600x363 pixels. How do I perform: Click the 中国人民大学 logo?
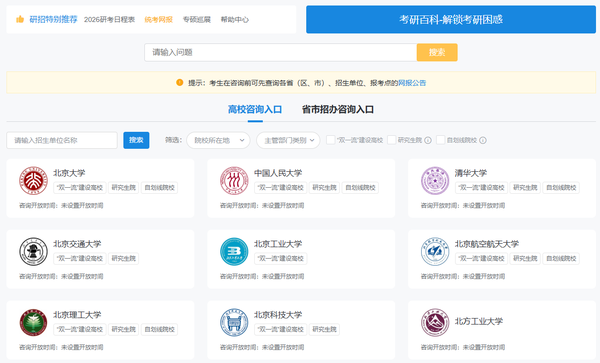tap(234, 181)
